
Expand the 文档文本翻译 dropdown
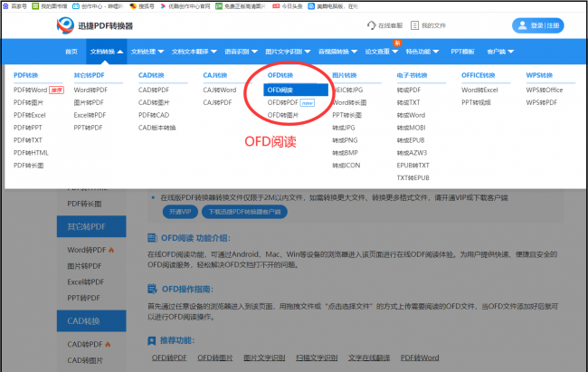pos(194,52)
